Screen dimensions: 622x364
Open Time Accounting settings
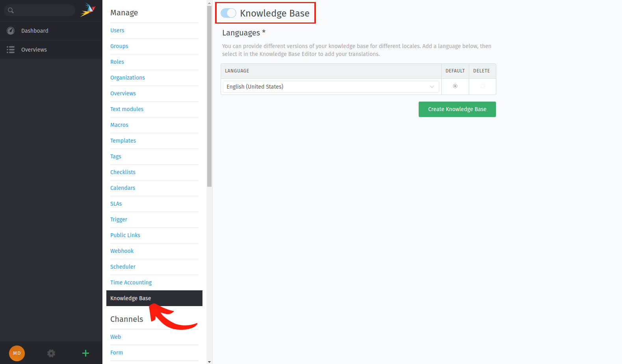pos(131,282)
